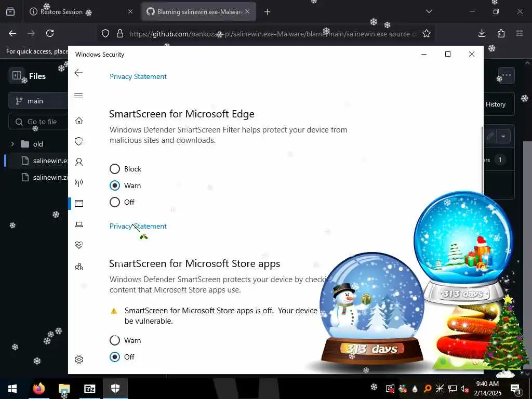Open Windows Security Home page
The width and height of the screenshot is (532, 399).
pos(79,121)
